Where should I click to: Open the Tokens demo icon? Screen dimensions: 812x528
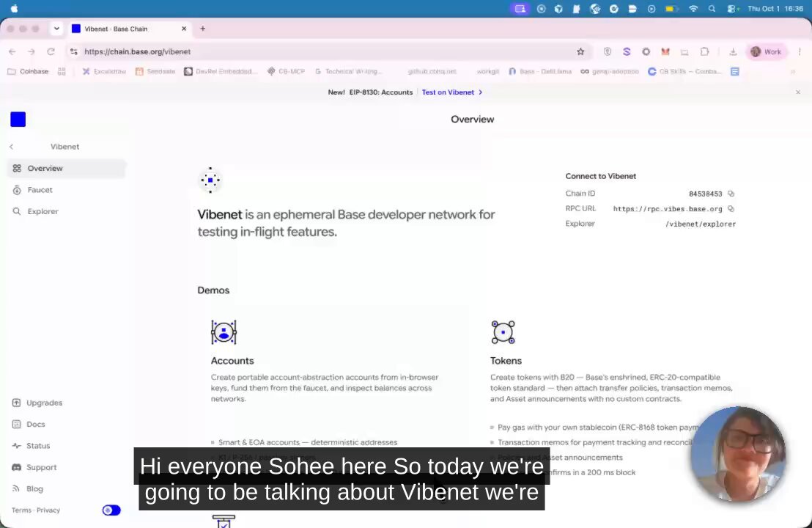(503, 332)
